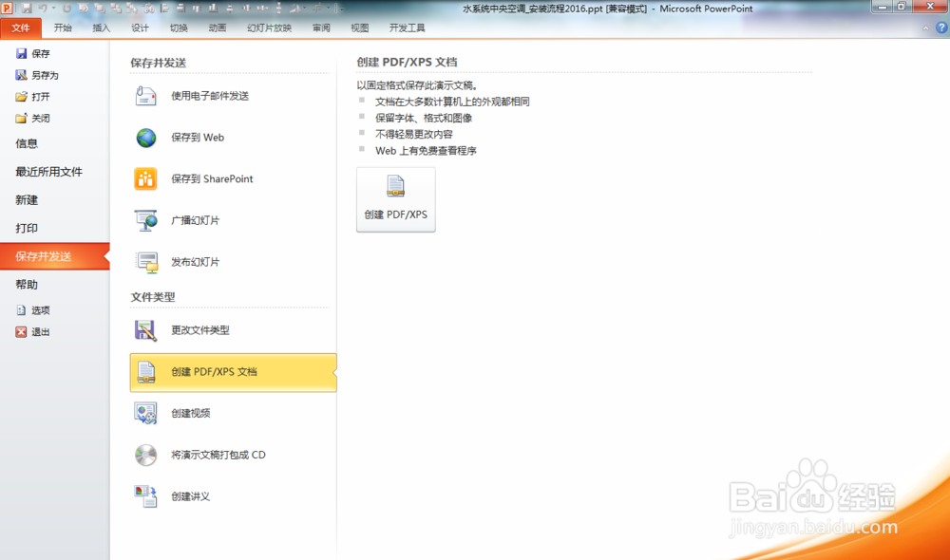Click the 选项 document icon
Viewport: 950px width, 560px height.
[x=21, y=310]
